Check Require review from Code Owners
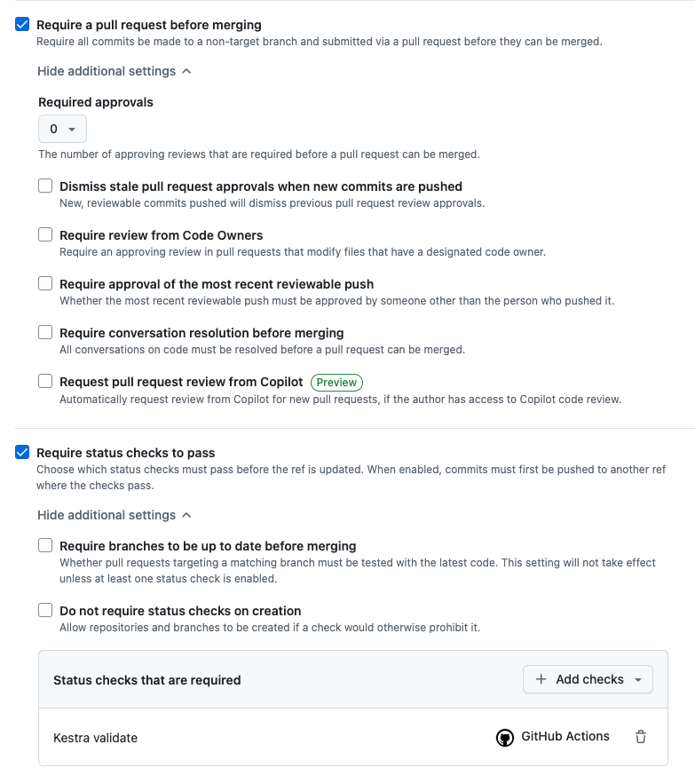 pos(45,235)
